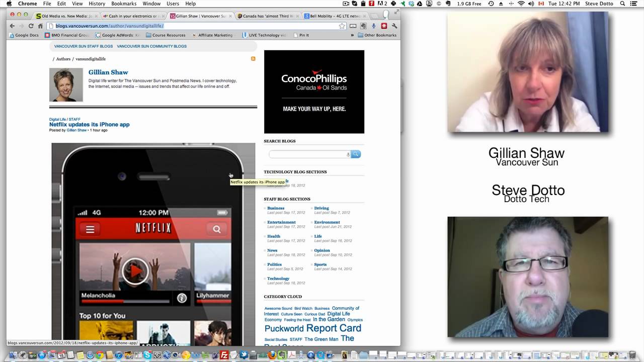Reload the page with the refresh icon

(31, 26)
